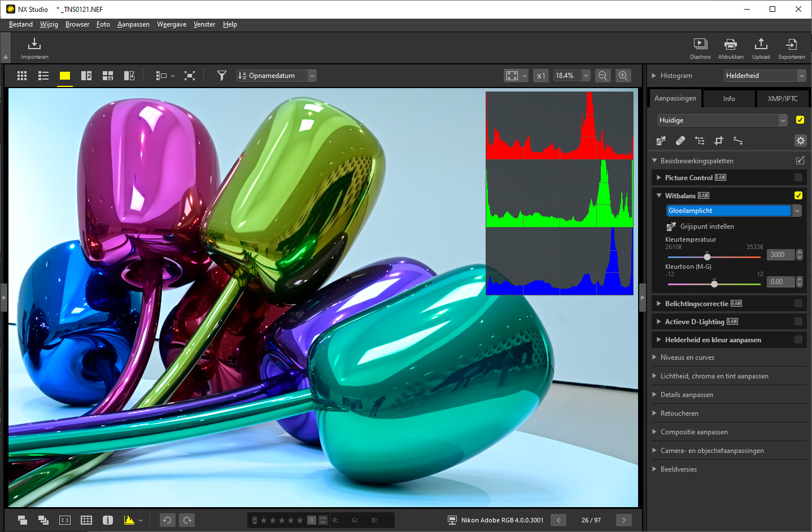
Task: Click the Kleurtemperatuur 3000 value field
Action: (780, 255)
